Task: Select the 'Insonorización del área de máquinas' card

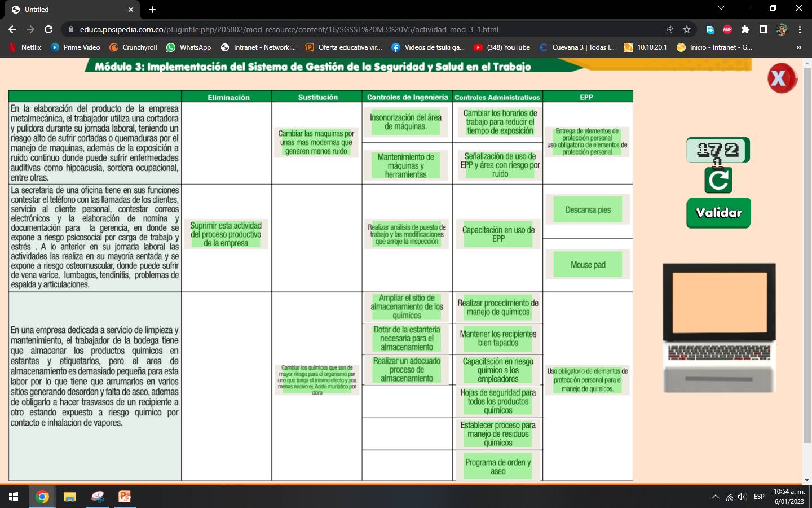Action: pos(406,122)
